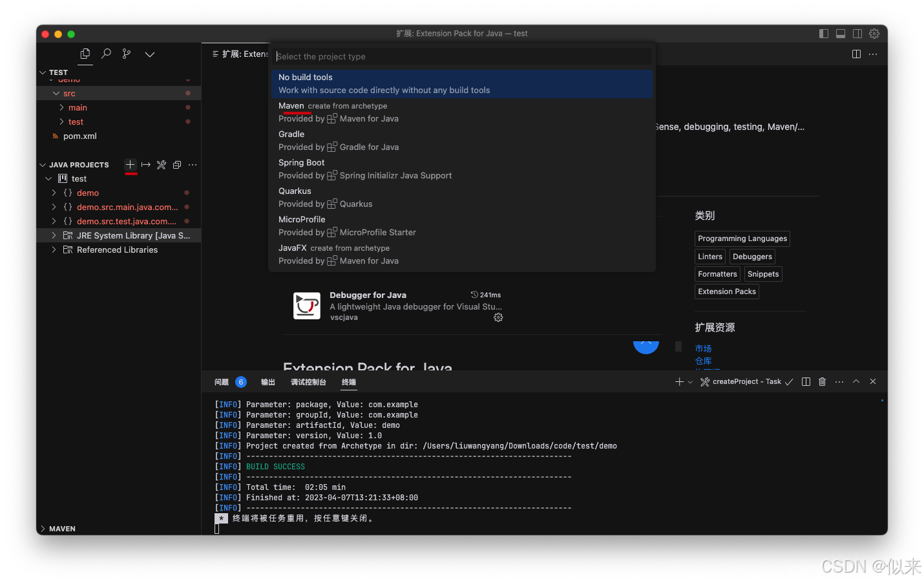
Task: Expand the MAVEN section
Action: 118,529
